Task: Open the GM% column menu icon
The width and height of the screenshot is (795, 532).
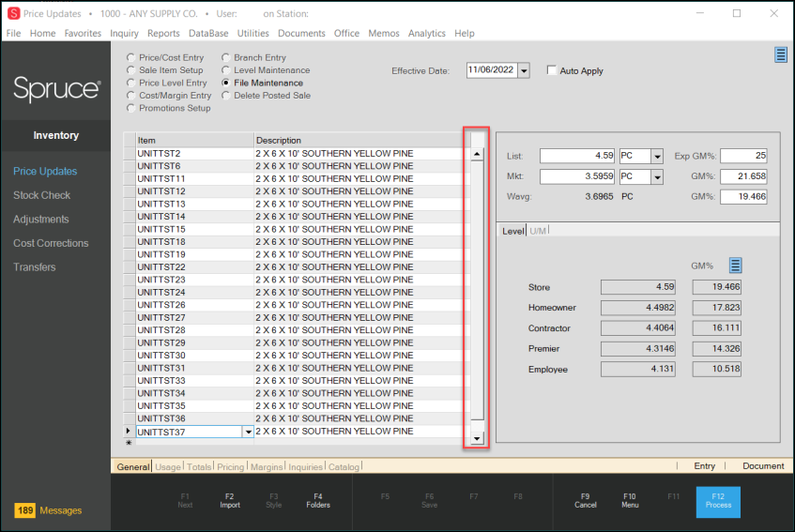Action: coord(735,265)
